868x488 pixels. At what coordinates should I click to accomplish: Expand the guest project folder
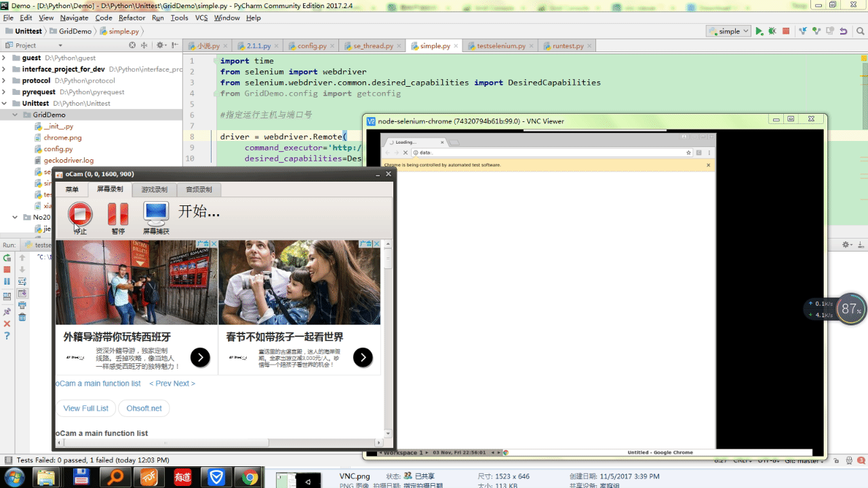pyautogui.click(x=5, y=58)
